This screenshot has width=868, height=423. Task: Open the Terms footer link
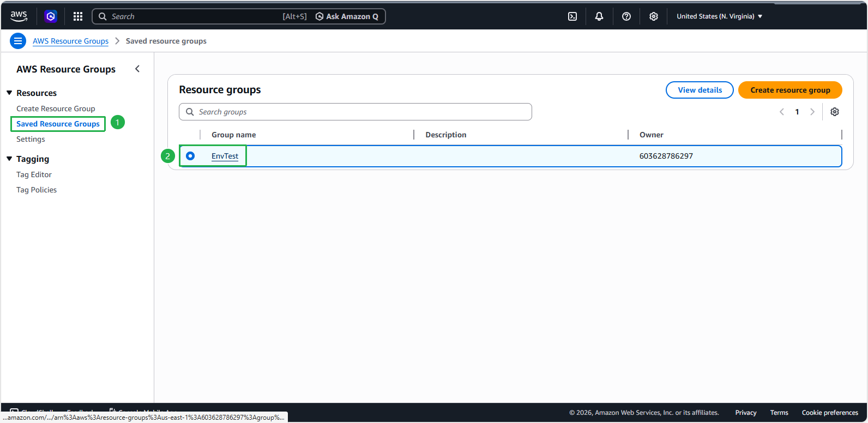tap(779, 413)
